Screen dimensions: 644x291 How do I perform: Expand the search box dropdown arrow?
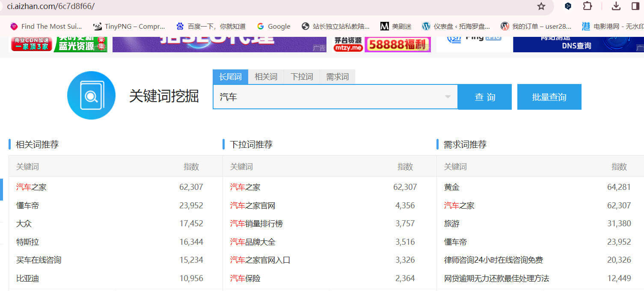448,97
